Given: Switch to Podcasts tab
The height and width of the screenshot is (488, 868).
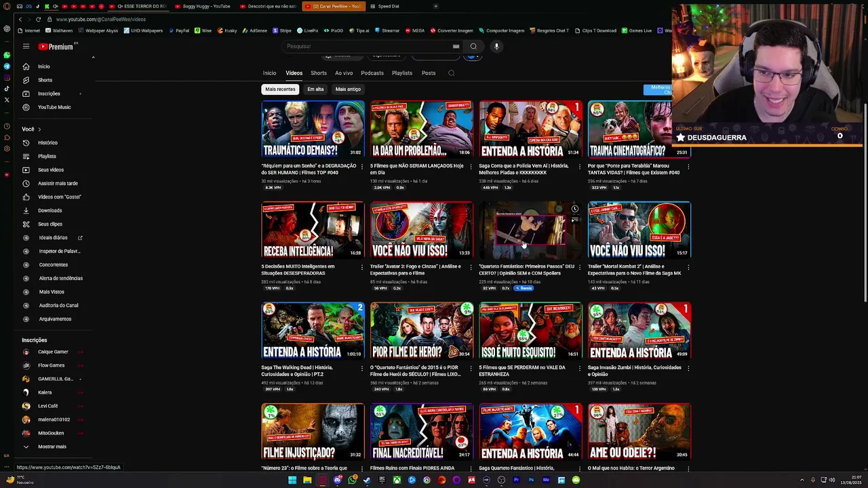Looking at the screenshot, I should point(372,73).
